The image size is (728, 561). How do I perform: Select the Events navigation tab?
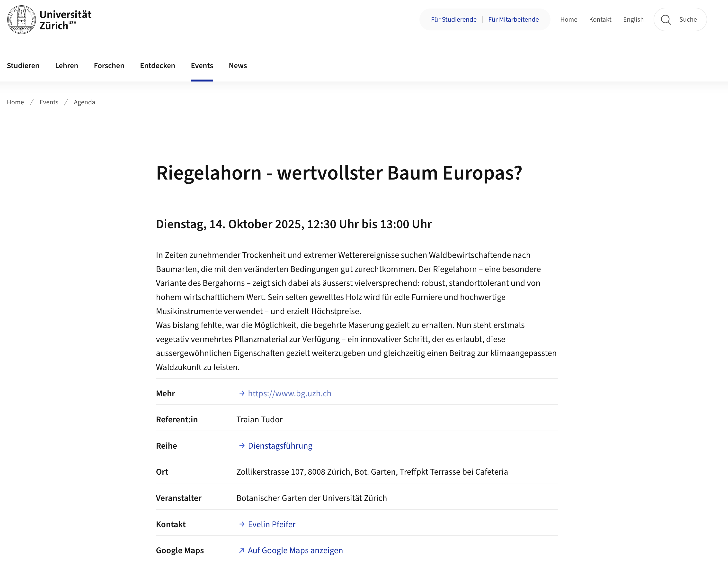(202, 66)
